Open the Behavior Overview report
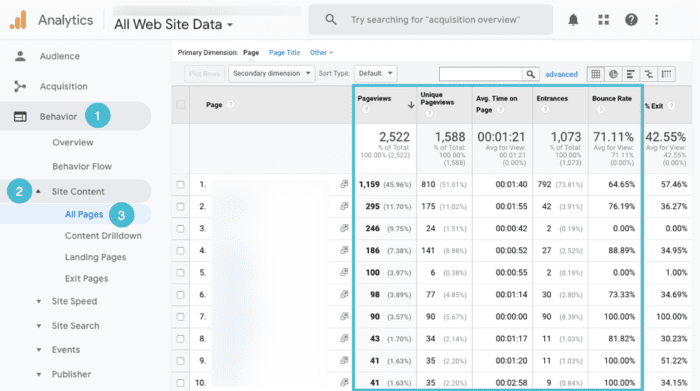Viewport: 700px width, 391px height. point(73,142)
